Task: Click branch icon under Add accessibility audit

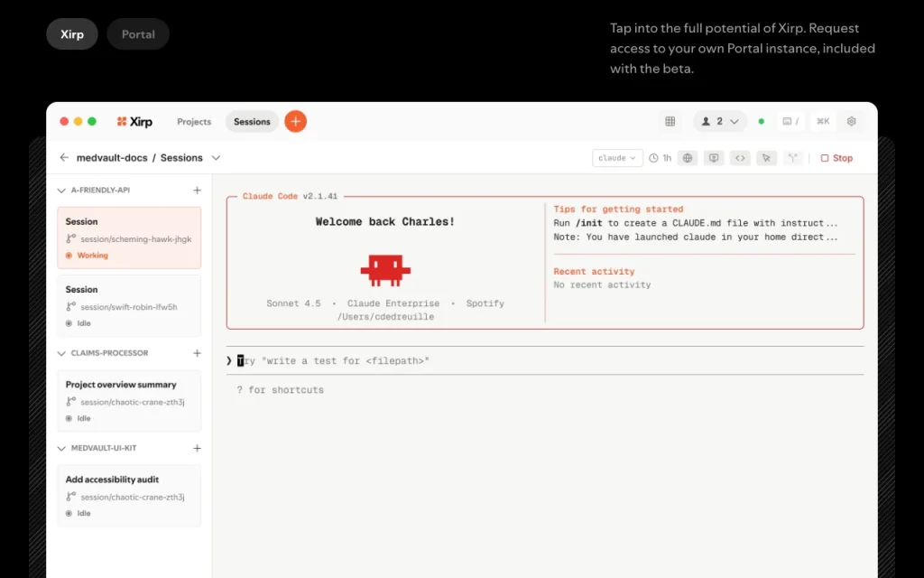Action: (70, 496)
